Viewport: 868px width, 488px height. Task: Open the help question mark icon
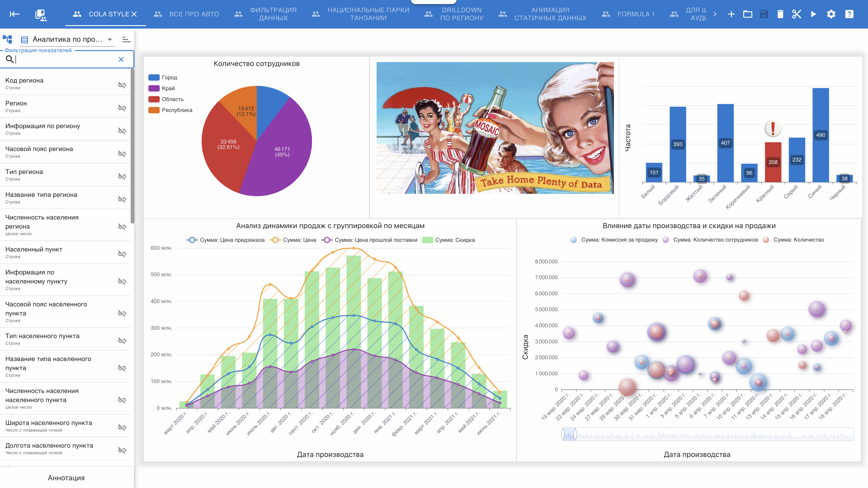849,14
